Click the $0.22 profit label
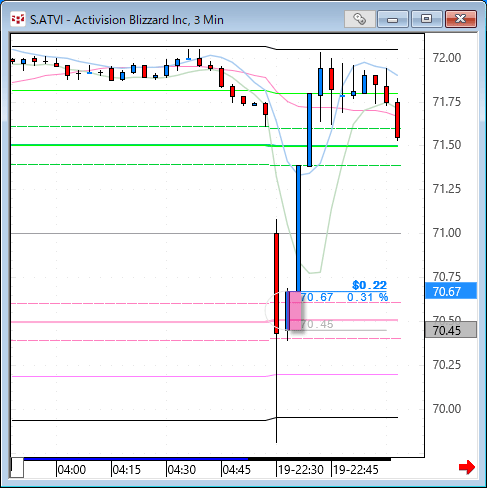Image resolution: width=487 pixels, height=488 pixels. pyautogui.click(x=369, y=285)
